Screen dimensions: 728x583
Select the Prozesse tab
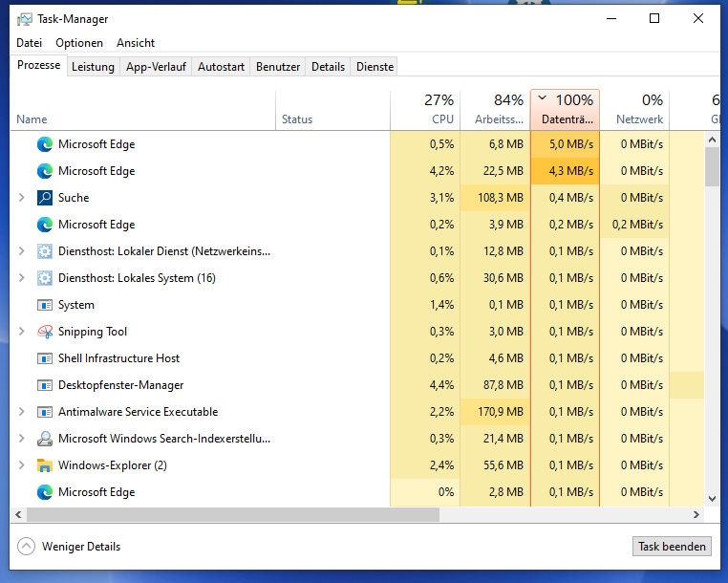click(x=38, y=65)
